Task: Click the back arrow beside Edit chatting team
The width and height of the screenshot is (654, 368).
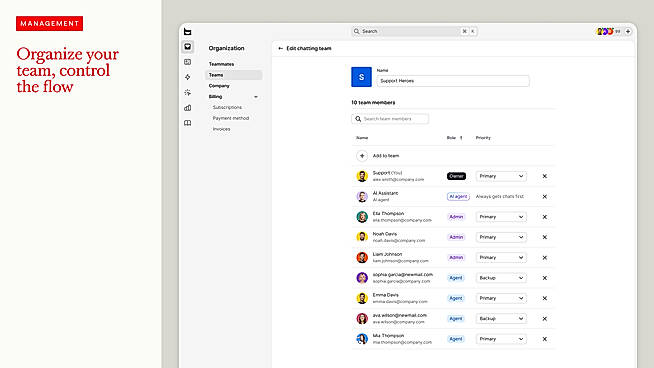Action: [x=280, y=48]
